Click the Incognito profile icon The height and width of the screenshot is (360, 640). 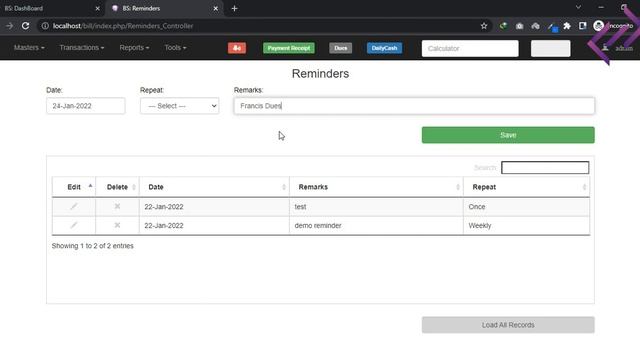point(598,26)
